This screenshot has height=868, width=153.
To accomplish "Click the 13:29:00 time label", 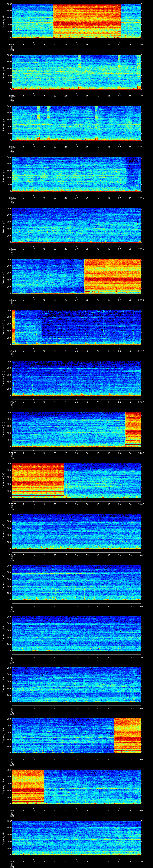I will [x=12, y=810].
